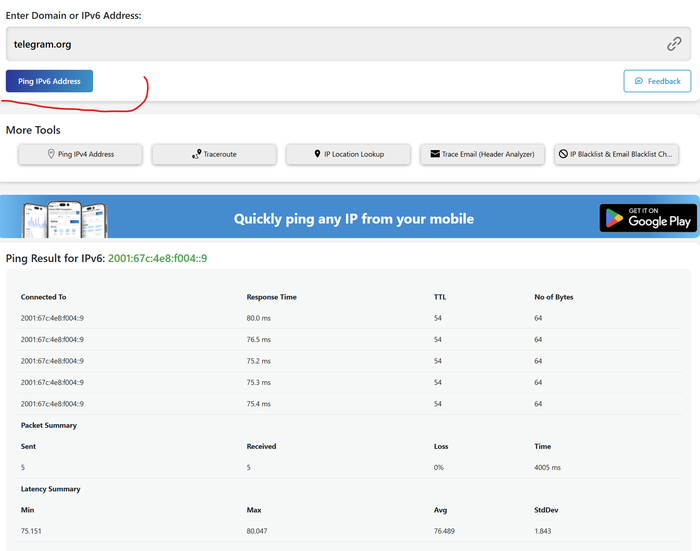Viewport: 700px width, 551px height.
Task: Click the '76.489' average latency value
Action: [444, 531]
